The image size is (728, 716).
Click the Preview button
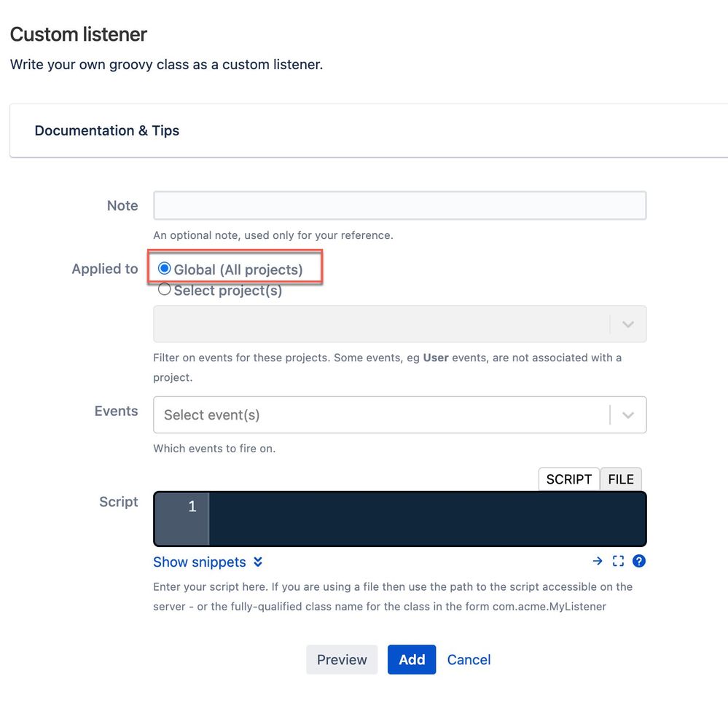[342, 659]
